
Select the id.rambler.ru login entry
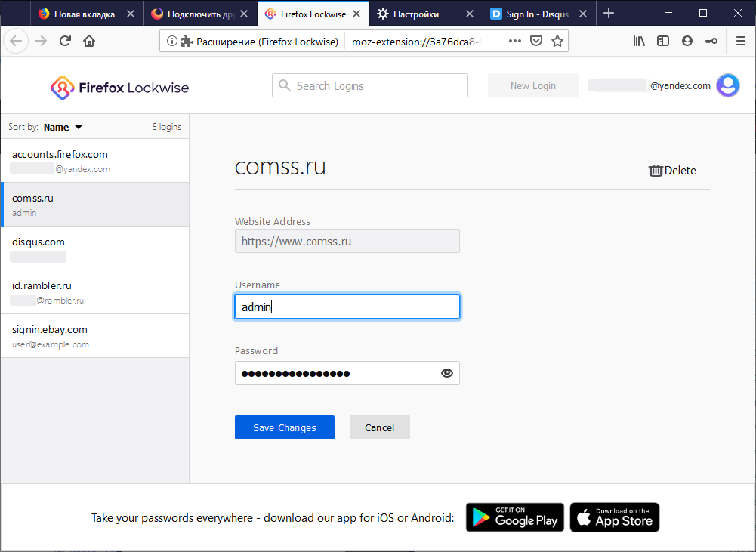point(95,292)
